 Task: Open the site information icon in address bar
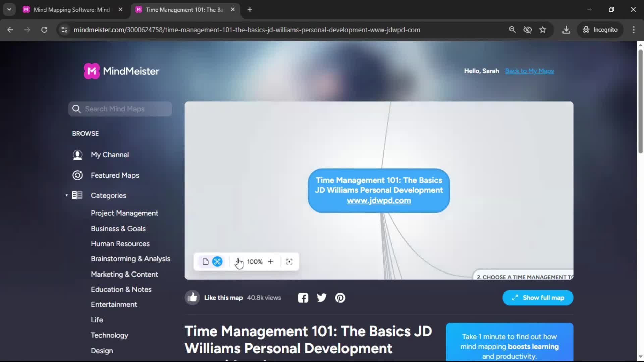click(x=64, y=30)
